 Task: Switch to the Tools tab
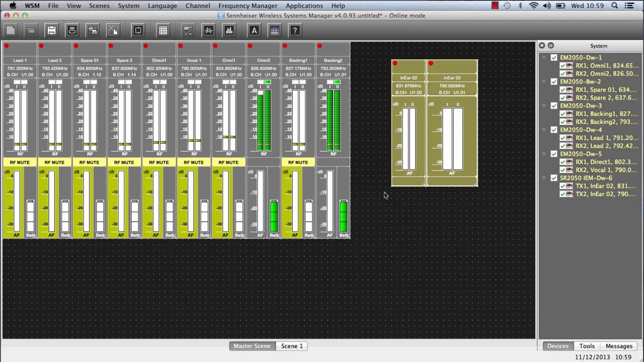pos(587,346)
